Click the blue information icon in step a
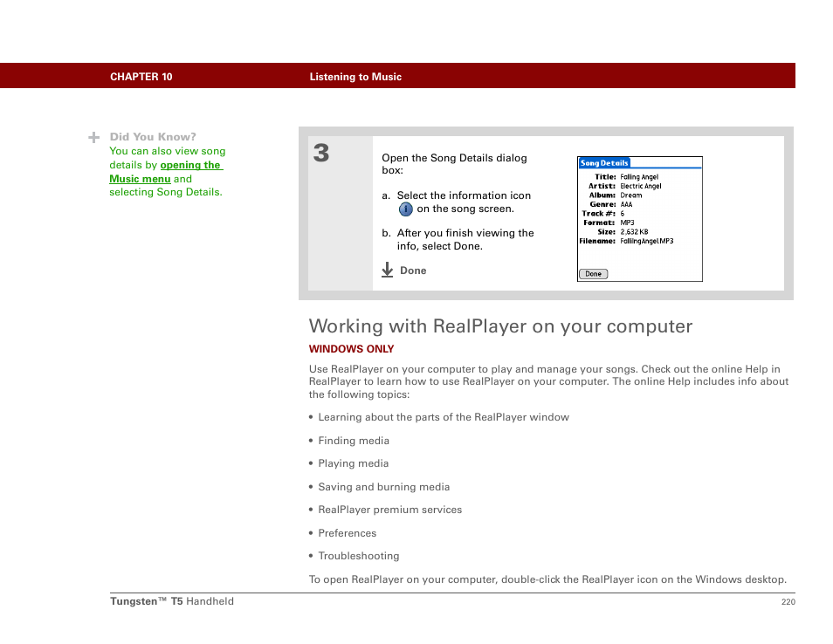Viewport: 833px width, 644px height. (x=405, y=209)
